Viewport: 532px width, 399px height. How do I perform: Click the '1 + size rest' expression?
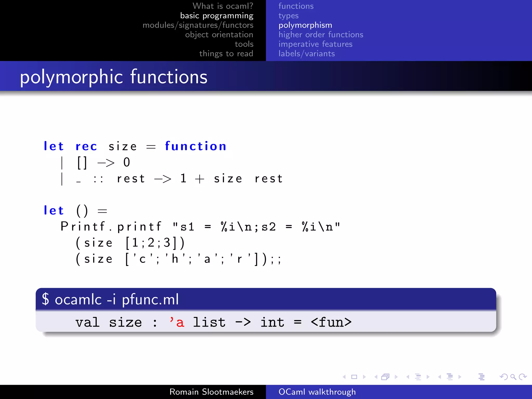point(231,178)
